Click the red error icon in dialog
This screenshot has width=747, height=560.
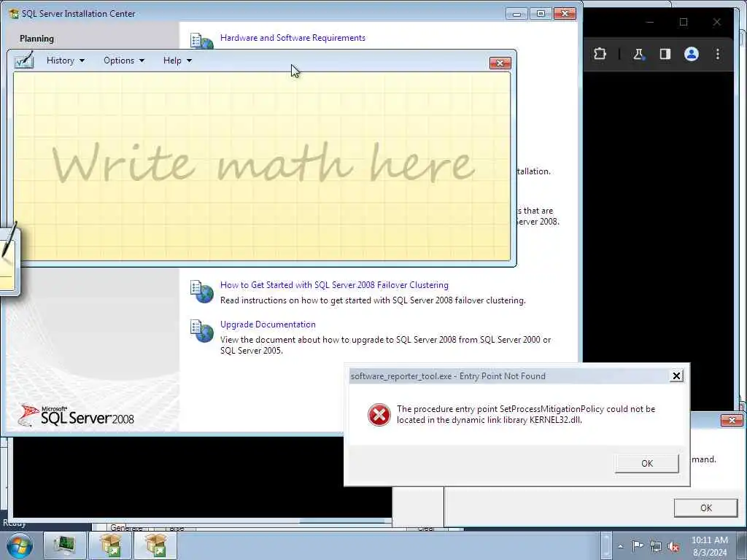tap(379, 415)
